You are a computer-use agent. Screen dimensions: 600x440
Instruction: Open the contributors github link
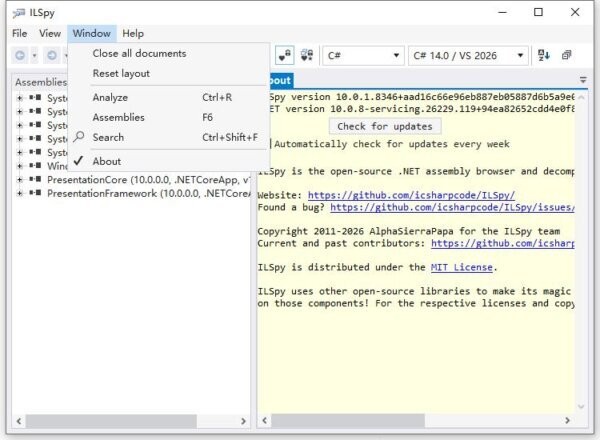[x=502, y=243]
